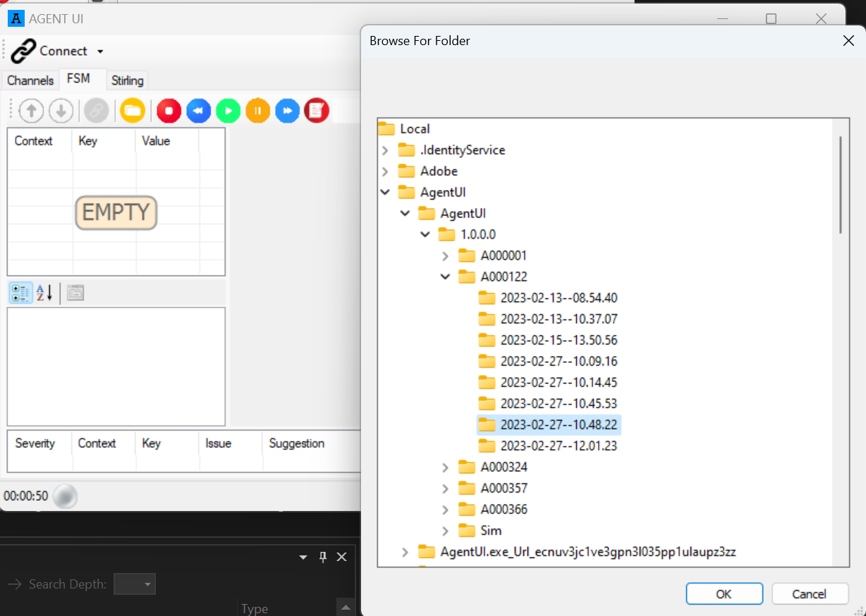
Task: Switch to the Channels tab
Action: pos(30,80)
